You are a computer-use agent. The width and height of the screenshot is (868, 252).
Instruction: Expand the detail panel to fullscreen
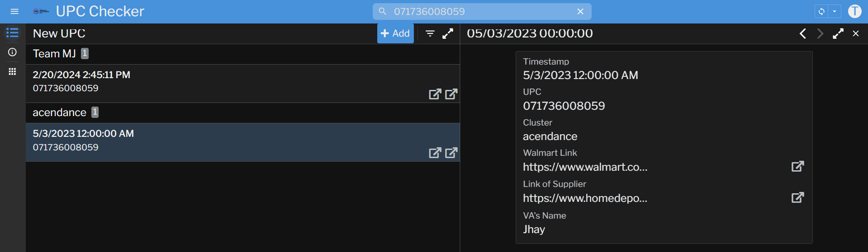point(838,33)
